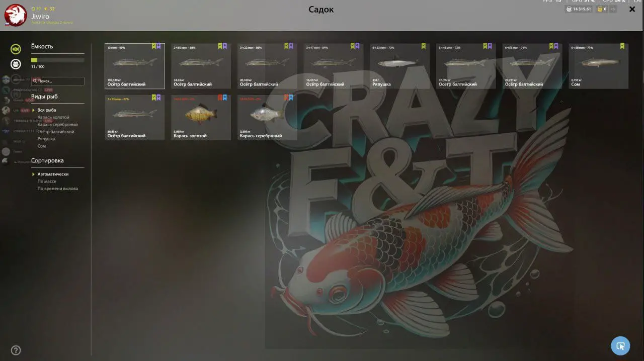The image size is (644, 361).
Task: Open the 47,092 кг Осётр балтийский card
Action: (x=466, y=66)
